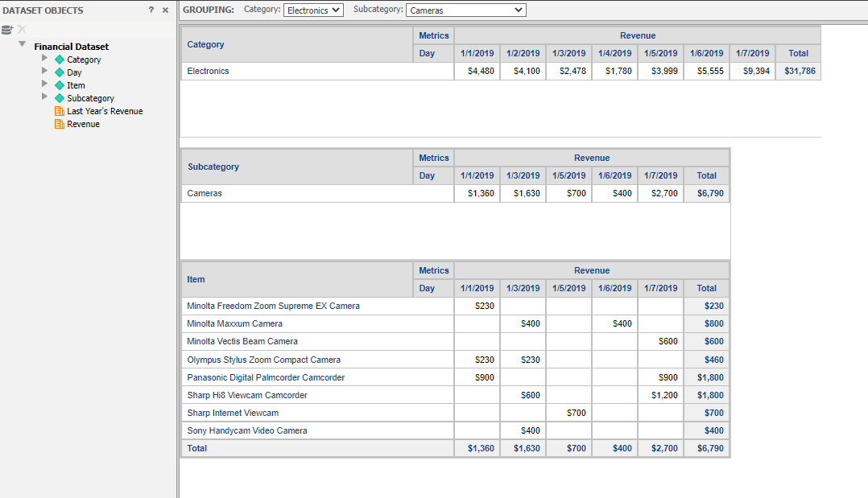The image size is (868, 498).
Task: Expand the Day tree node
Action: [44, 70]
